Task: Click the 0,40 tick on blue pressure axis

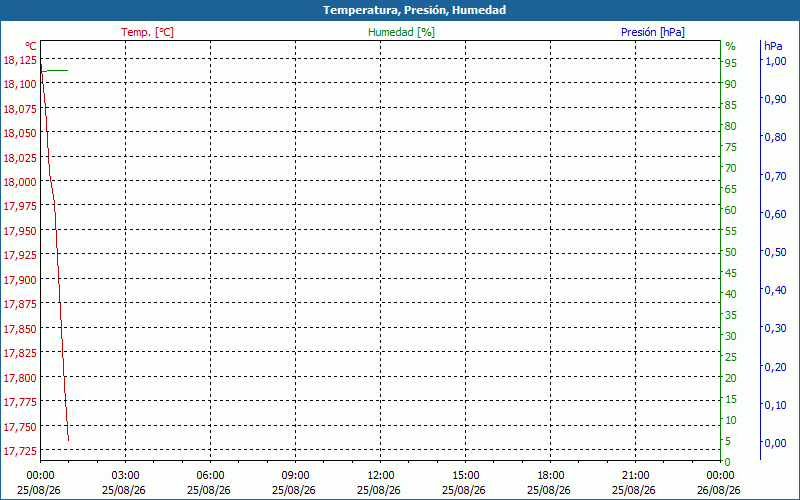Action: (776, 290)
